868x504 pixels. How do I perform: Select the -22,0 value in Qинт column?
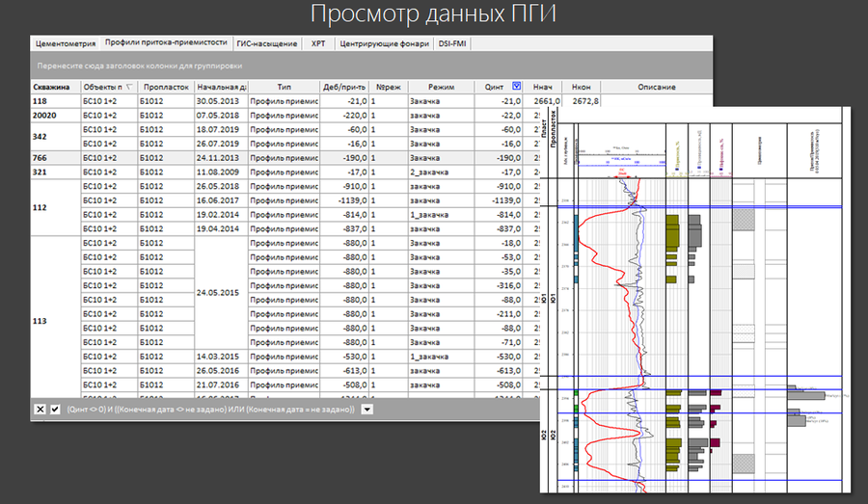499,116
